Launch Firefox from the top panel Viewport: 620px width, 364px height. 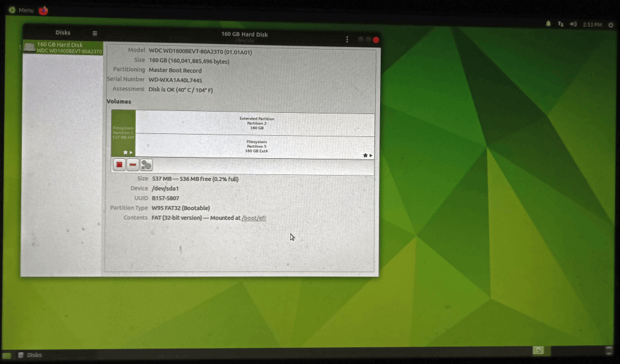tap(43, 10)
